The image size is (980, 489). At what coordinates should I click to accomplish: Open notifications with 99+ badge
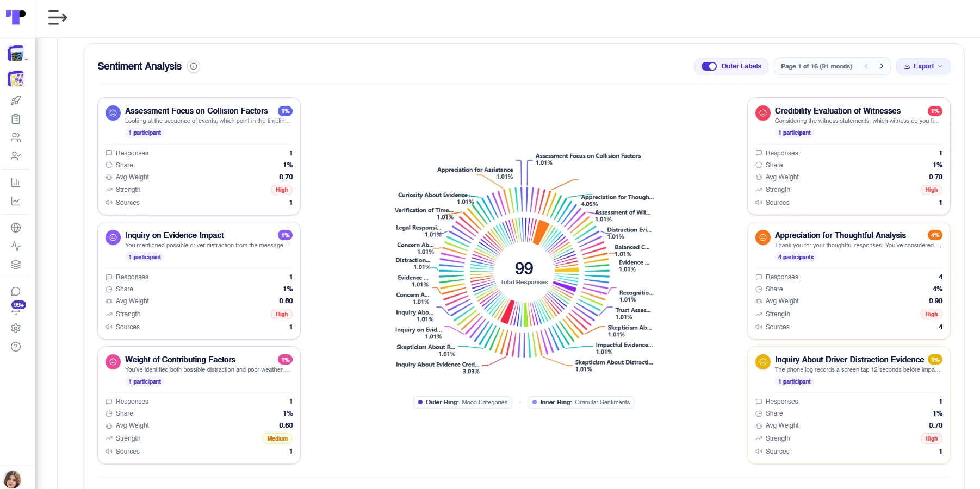(x=18, y=307)
